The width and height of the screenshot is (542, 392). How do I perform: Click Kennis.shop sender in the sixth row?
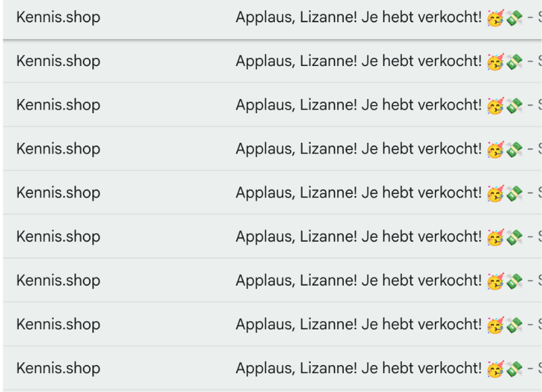click(x=58, y=236)
